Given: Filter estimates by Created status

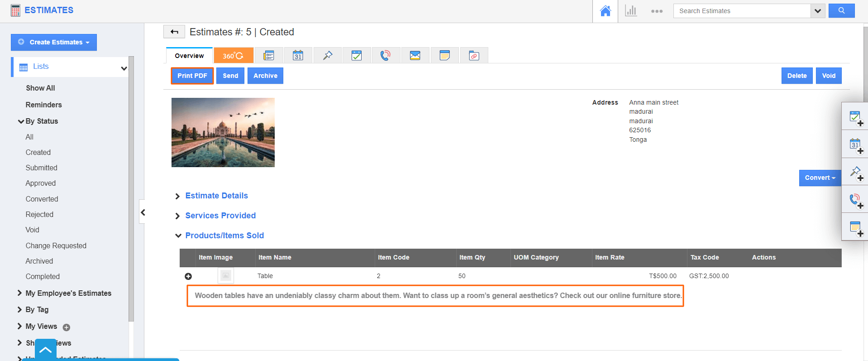Looking at the screenshot, I should tap(38, 152).
